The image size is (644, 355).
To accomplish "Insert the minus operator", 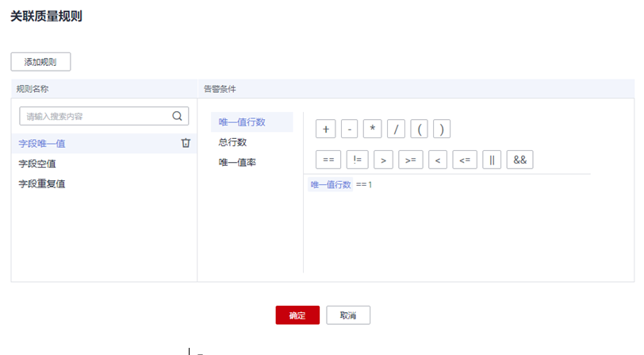I will pyautogui.click(x=350, y=129).
